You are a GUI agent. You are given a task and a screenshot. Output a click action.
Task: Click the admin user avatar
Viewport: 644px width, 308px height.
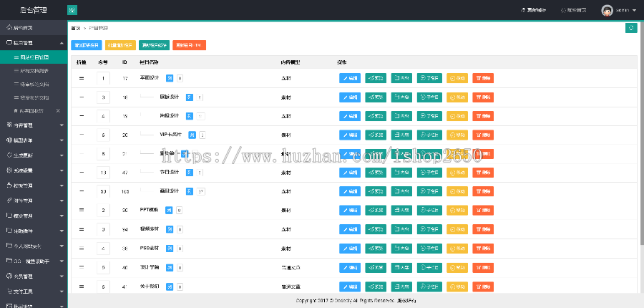point(607,10)
